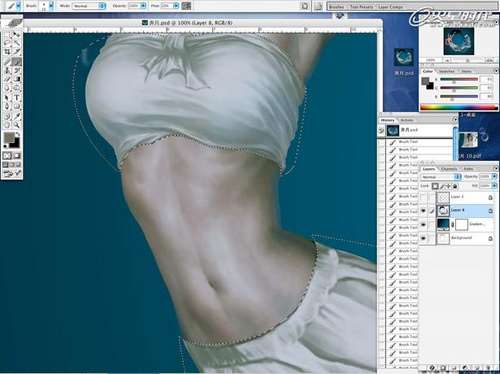Hide the Background layer eye
The image size is (500, 374).
tap(423, 238)
